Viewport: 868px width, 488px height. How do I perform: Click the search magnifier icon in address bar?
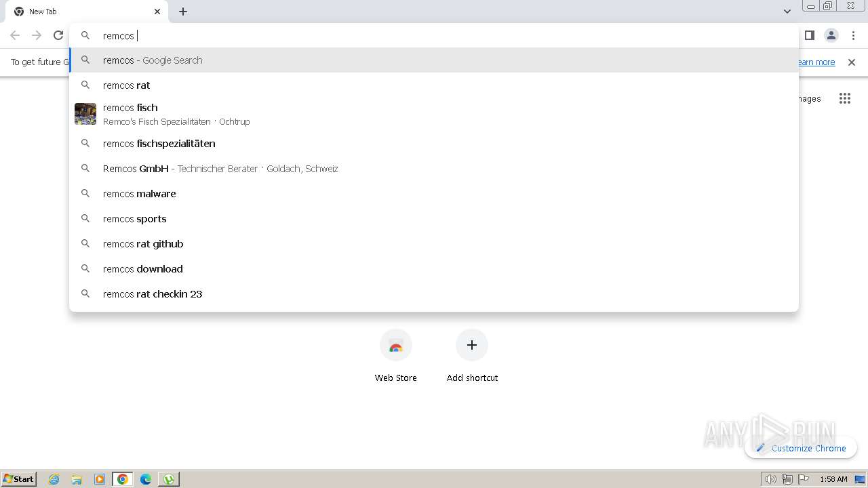coord(85,35)
